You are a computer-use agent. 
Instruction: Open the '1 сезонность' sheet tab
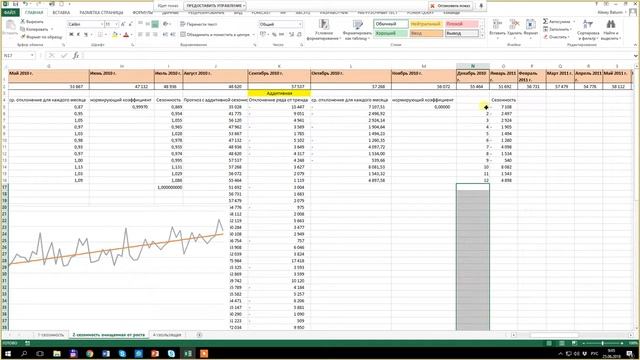tap(51, 335)
